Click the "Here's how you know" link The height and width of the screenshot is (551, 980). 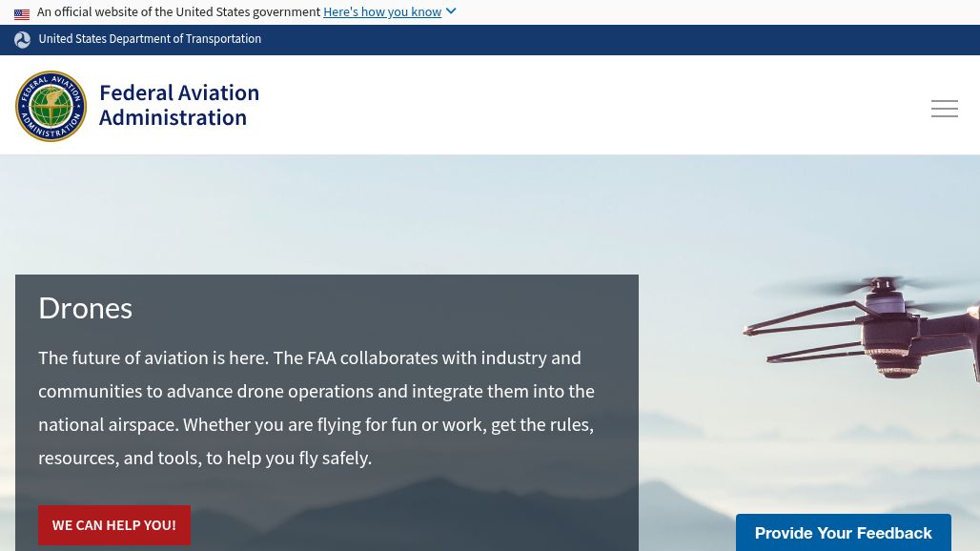[381, 12]
